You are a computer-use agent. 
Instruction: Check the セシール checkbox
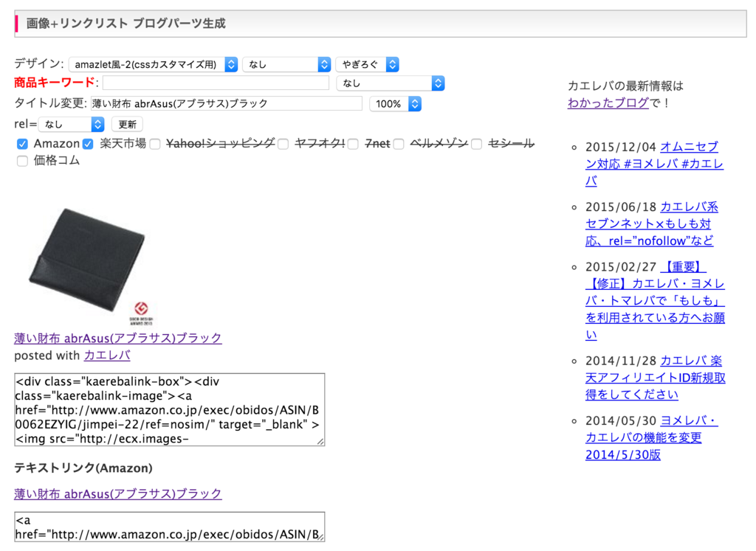pos(476,144)
